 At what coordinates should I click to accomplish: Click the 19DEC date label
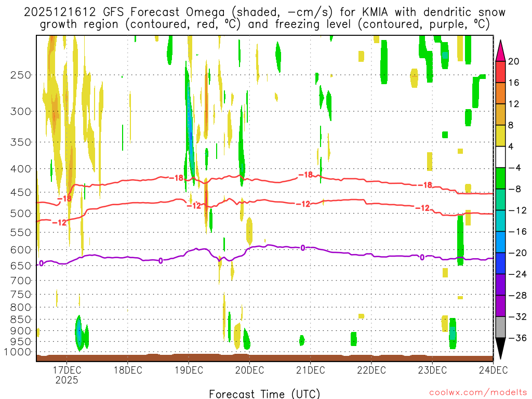[x=189, y=370]
